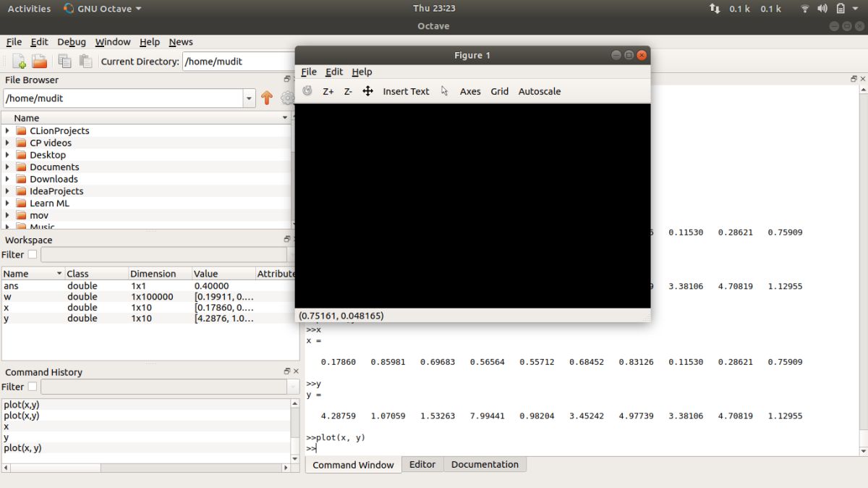
Task: Expand the CLionProjects folder
Action: coord(7,131)
